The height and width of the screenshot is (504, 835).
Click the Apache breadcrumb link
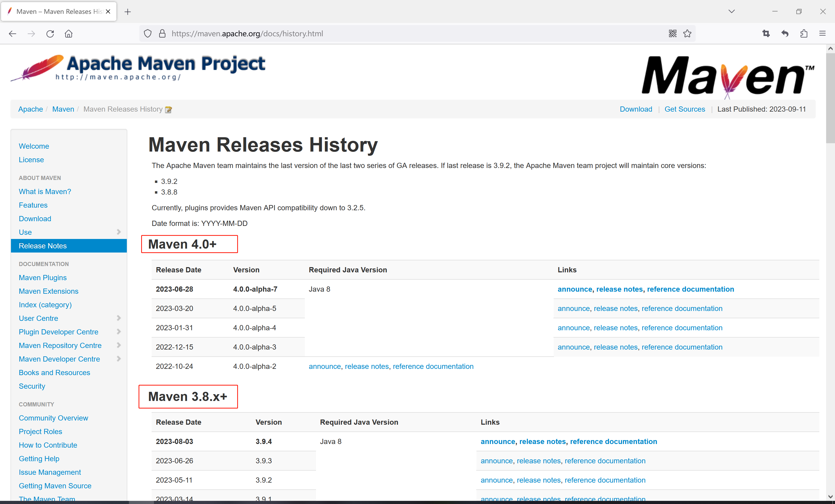31,109
